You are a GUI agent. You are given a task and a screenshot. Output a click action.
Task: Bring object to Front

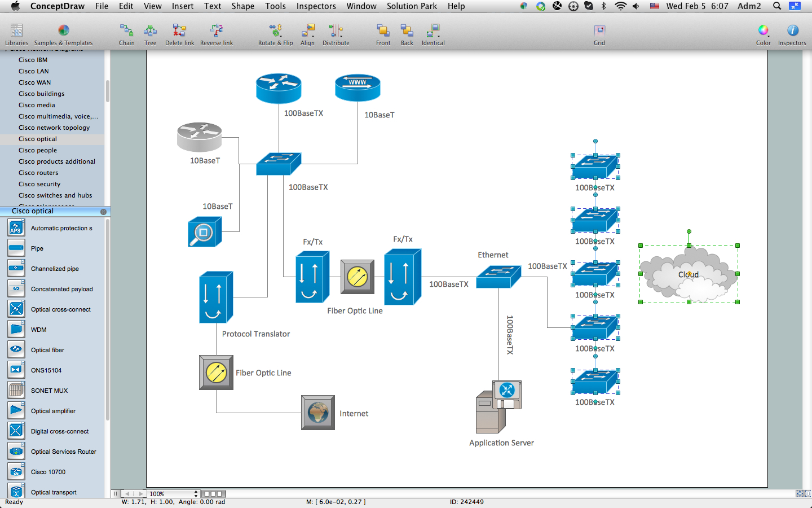[383, 34]
